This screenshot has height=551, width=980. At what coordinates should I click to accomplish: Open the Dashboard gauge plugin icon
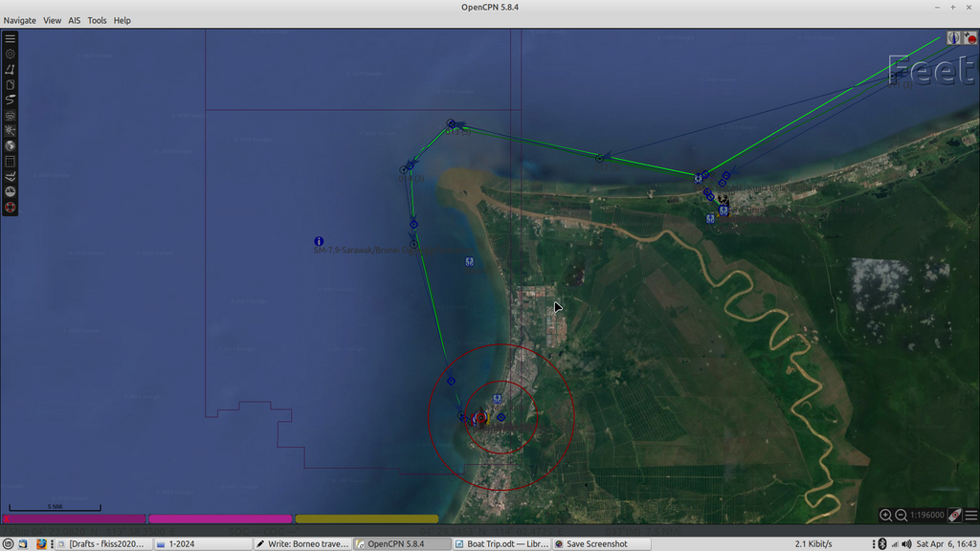point(10,191)
